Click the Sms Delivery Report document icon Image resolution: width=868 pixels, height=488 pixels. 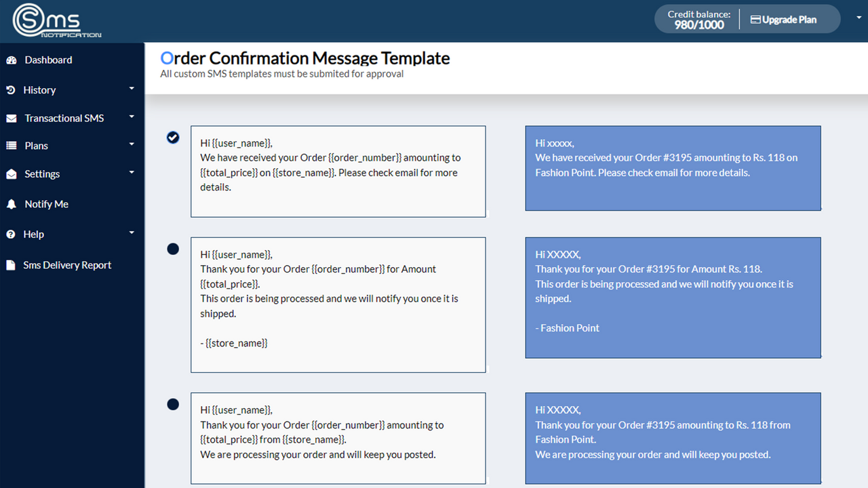pyautogui.click(x=11, y=264)
